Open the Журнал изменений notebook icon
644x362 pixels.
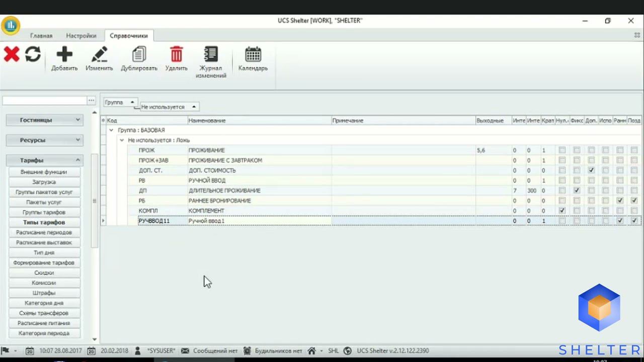click(211, 54)
